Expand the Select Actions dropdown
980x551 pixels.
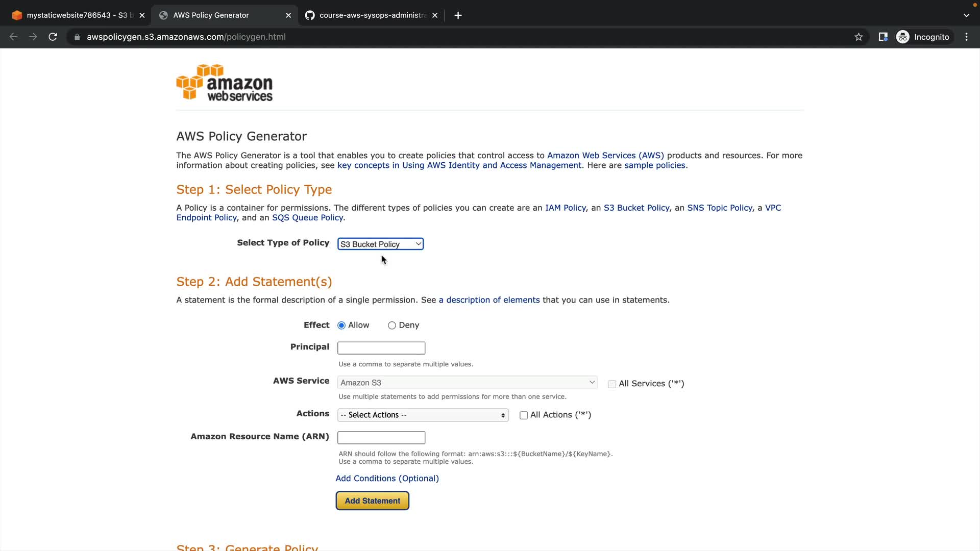pos(423,415)
